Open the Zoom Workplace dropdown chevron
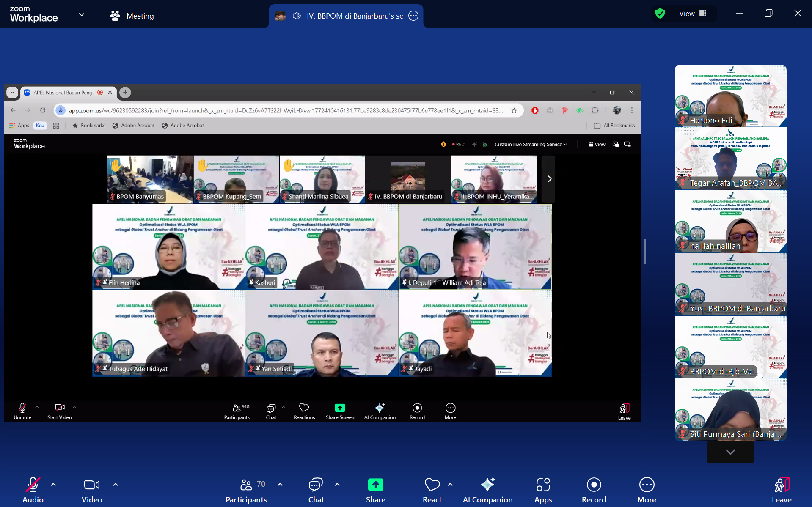The height and width of the screenshot is (507, 812). [x=82, y=15]
